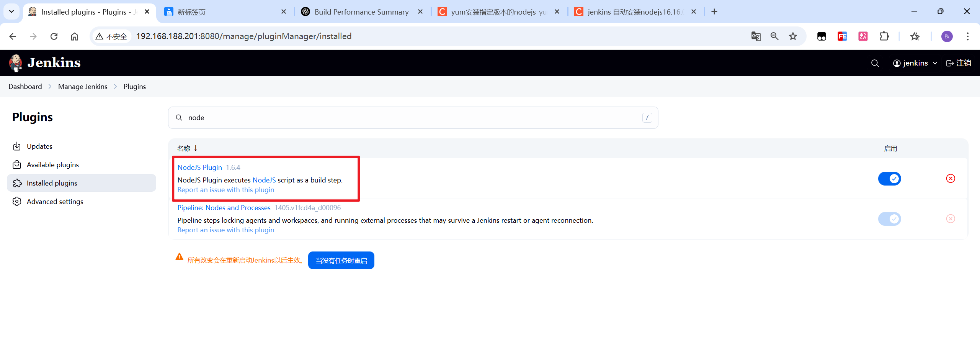Open the red FE extension icon

(x=842, y=36)
